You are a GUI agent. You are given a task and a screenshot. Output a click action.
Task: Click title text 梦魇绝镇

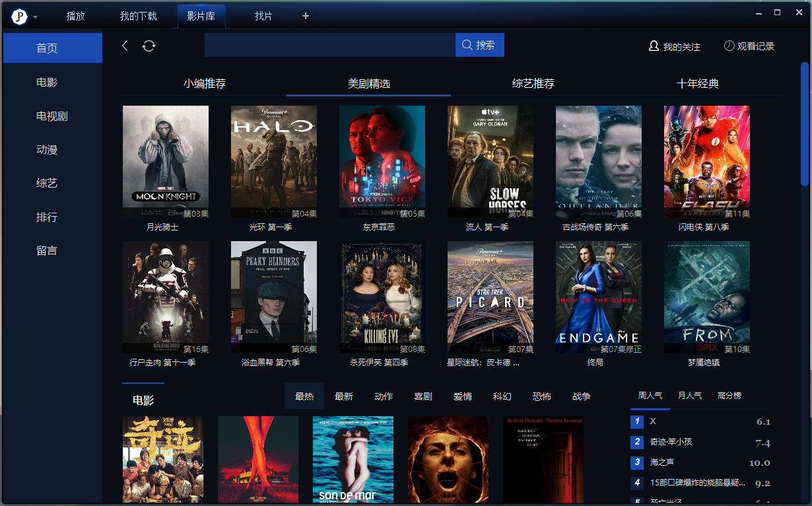point(704,363)
